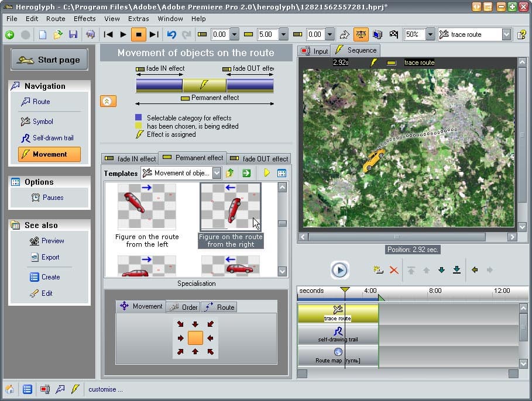Jump to start with skip-back icon
This screenshot has height=401, width=532.
(108, 34)
